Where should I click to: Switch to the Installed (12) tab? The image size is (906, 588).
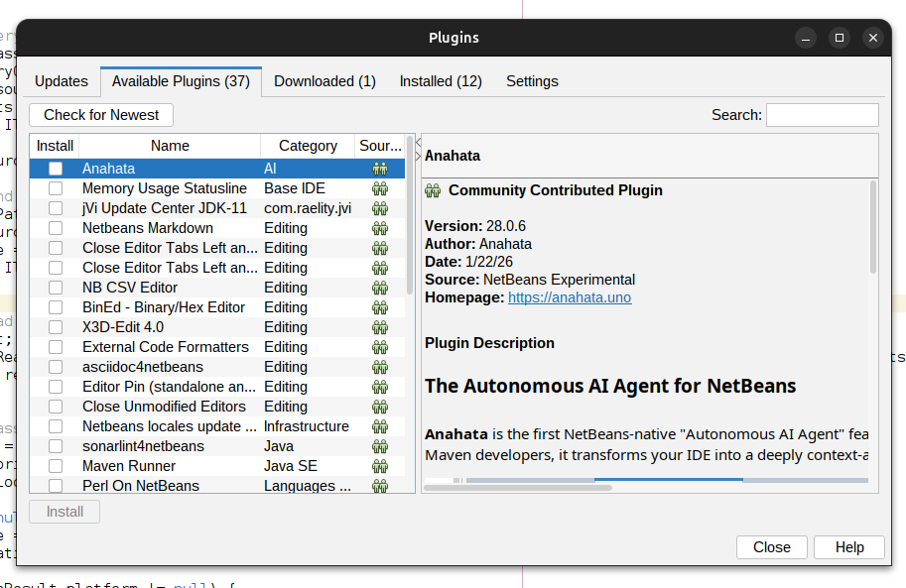coord(441,81)
